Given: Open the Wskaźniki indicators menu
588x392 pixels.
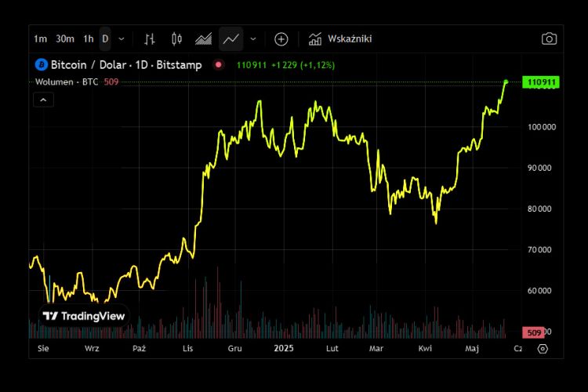Looking at the screenshot, I should point(340,38).
